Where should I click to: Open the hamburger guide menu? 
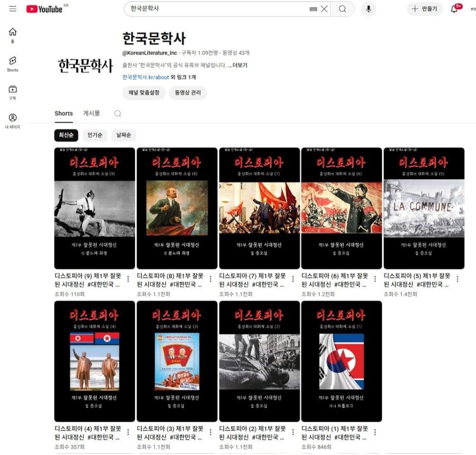pyautogui.click(x=12, y=9)
